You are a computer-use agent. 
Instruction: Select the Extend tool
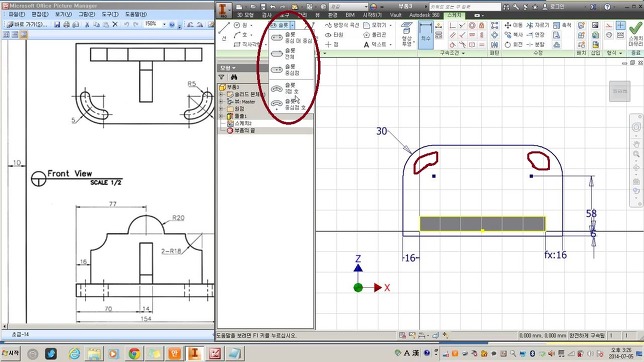(x=536, y=35)
